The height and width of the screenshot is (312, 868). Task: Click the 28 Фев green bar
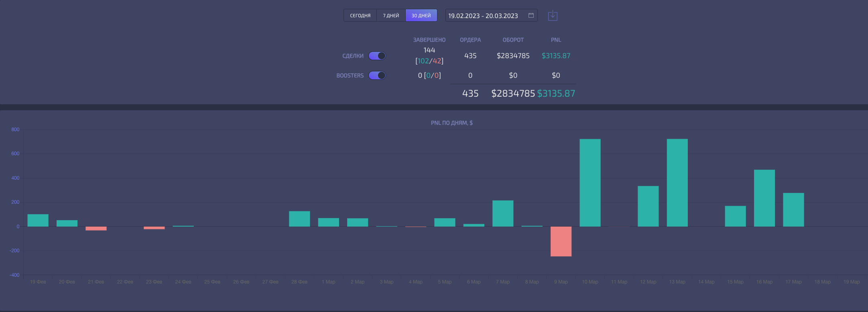299,219
